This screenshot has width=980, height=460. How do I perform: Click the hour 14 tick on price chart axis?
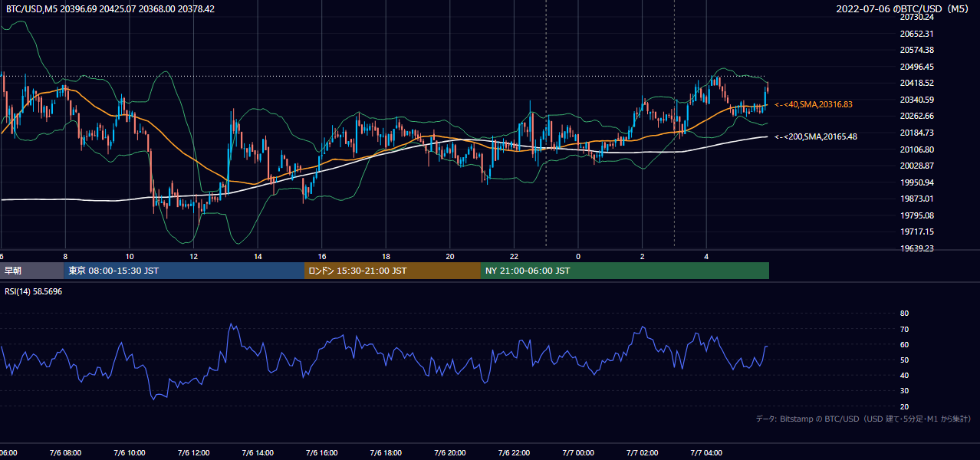(x=258, y=256)
